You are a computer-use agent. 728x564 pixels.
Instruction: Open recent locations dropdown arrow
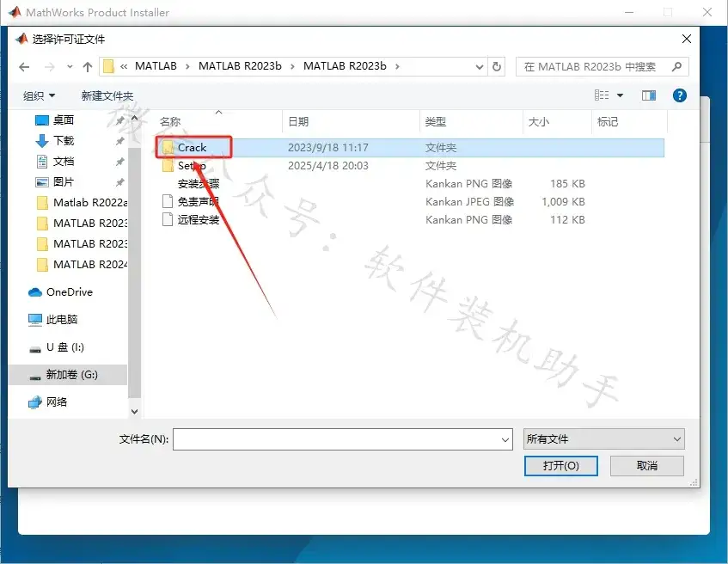coord(70,67)
